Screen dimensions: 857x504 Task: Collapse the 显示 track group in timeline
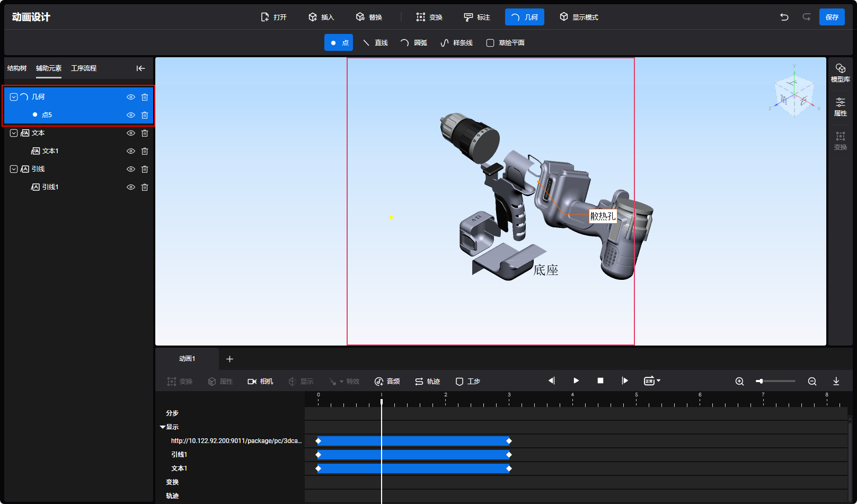click(x=163, y=427)
